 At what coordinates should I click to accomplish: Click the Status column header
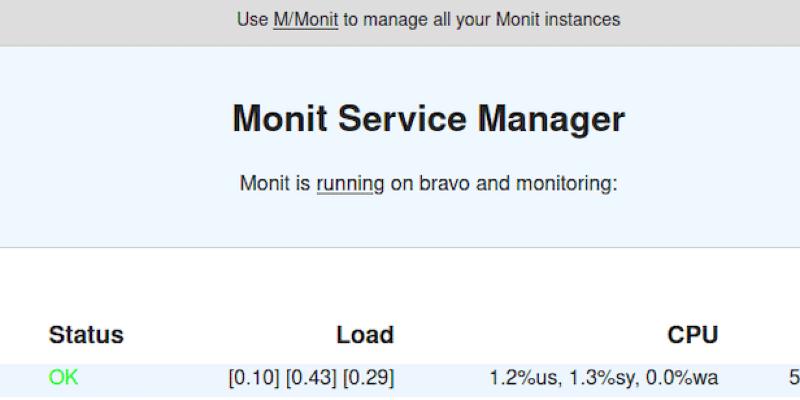[86, 335]
